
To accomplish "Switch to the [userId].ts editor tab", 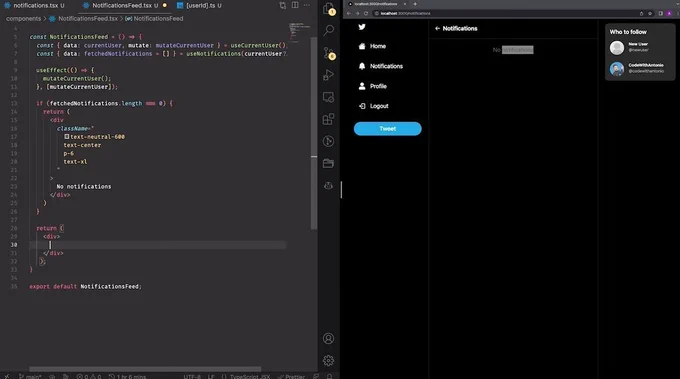I will click(200, 5).
